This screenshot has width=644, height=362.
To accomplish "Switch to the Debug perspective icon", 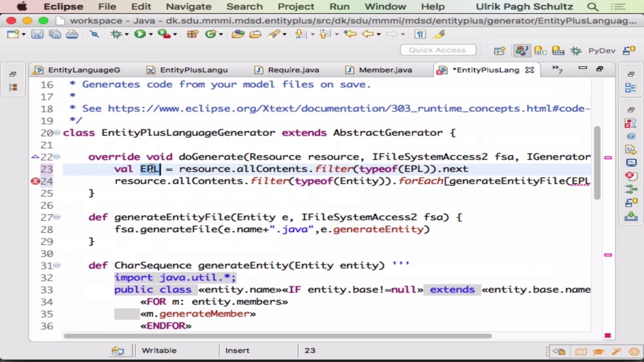I will coord(576,51).
